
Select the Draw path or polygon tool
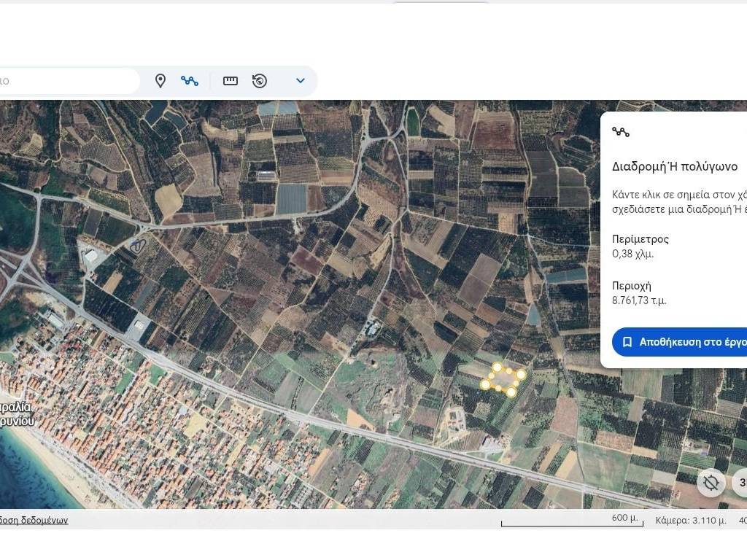pos(190,81)
